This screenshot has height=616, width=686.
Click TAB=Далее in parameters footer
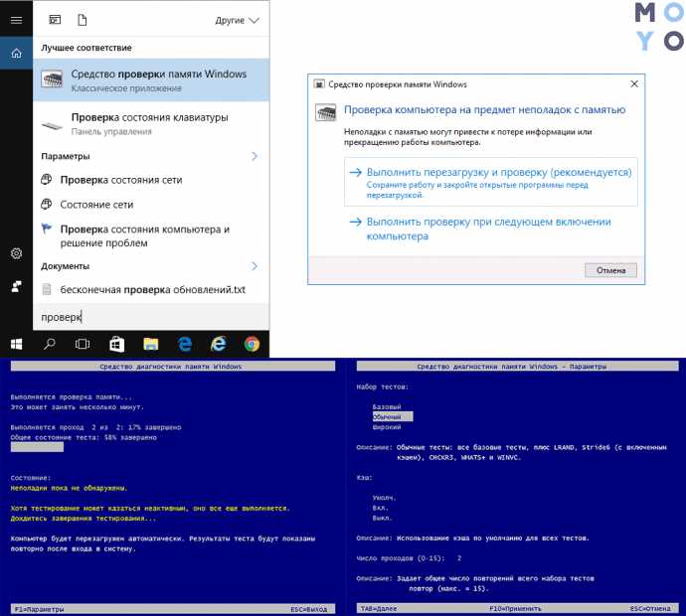point(380,609)
